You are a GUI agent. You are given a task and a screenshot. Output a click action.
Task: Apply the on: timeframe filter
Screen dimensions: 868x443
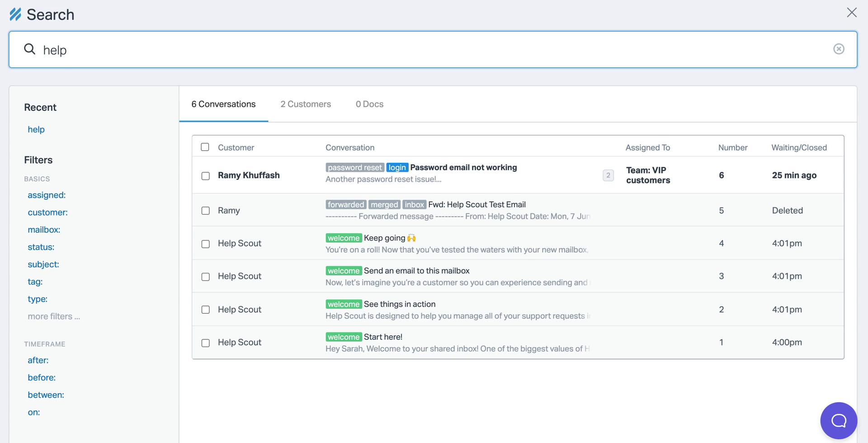tap(33, 412)
